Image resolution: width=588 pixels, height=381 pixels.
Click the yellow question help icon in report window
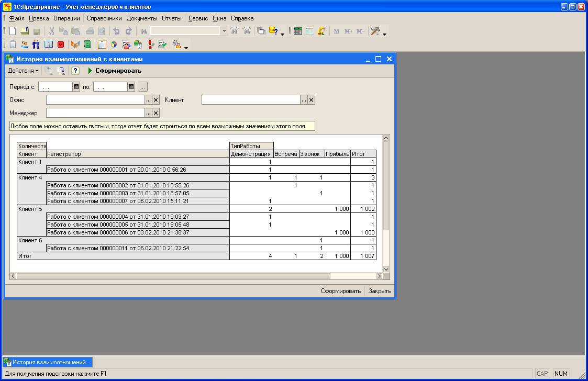(x=75, y=71)
